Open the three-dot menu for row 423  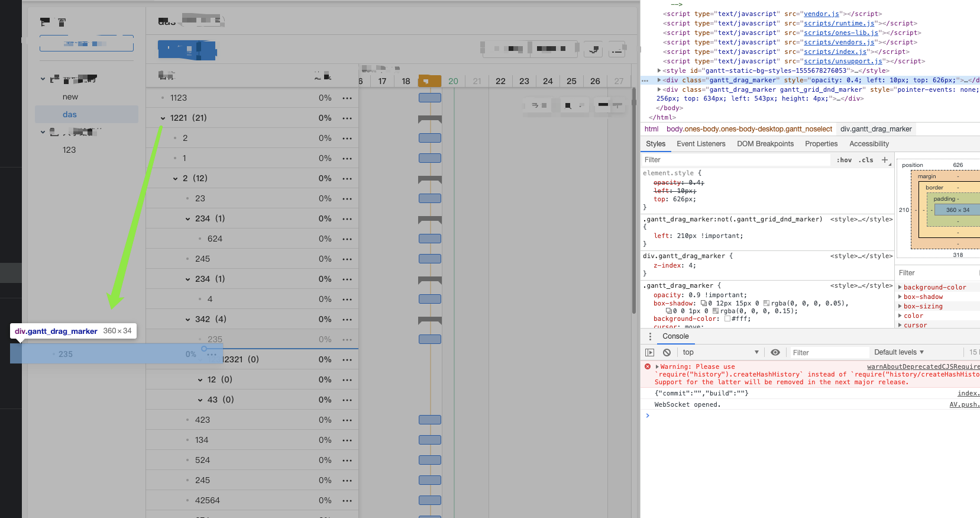tap(347, 420)
